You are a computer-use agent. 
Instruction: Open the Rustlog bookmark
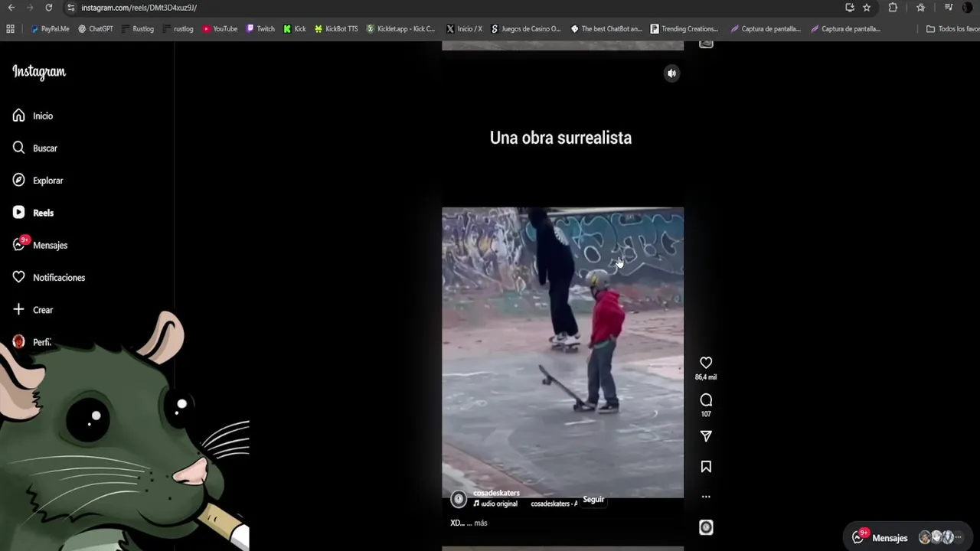click(138, 29)
